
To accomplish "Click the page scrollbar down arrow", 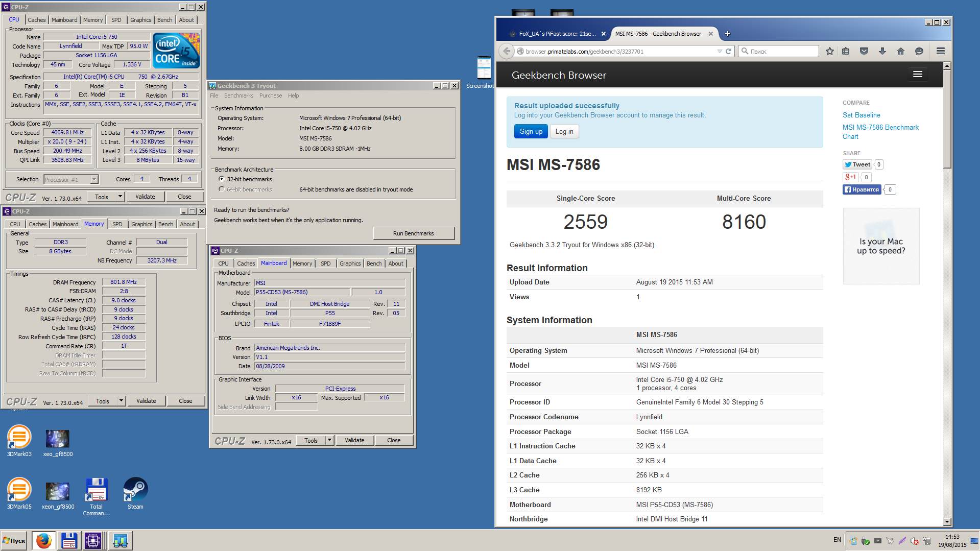I will 947,522.
